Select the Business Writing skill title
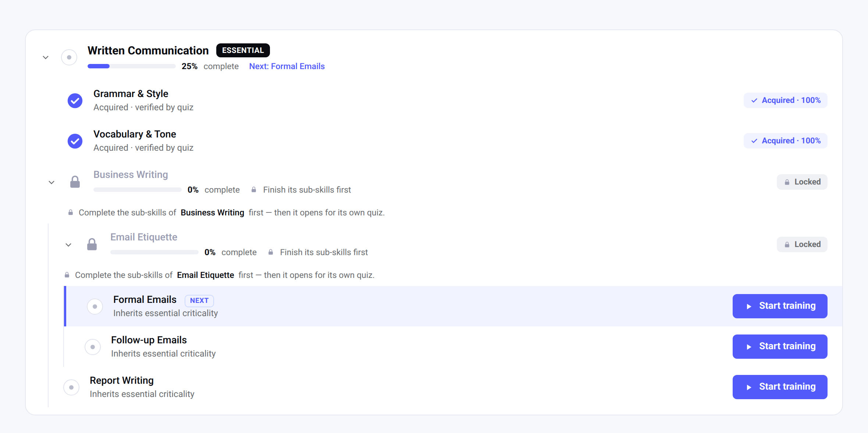Viewport: 868px width, 433px height. coord(131,175)
